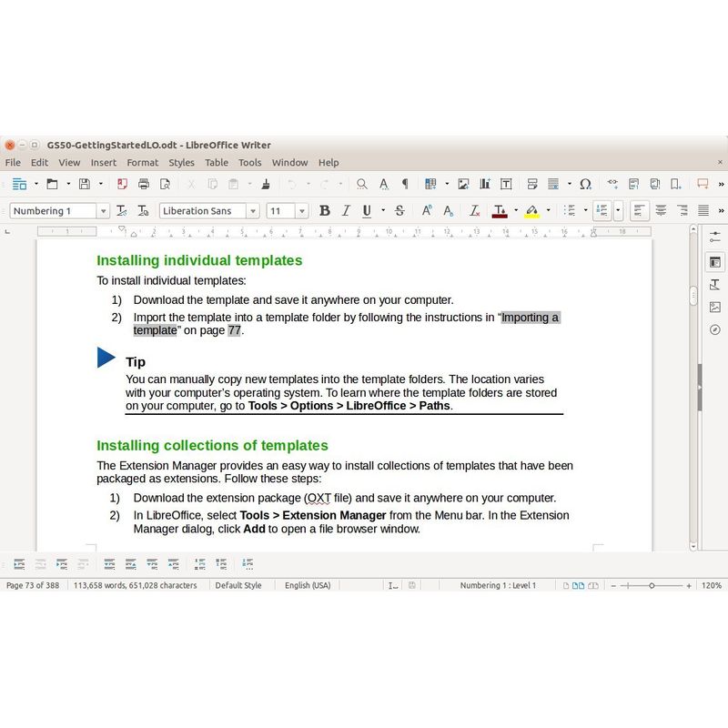Click the English (USA) language in status bar
Screen dimensions: 728x728
click(308, 585)
